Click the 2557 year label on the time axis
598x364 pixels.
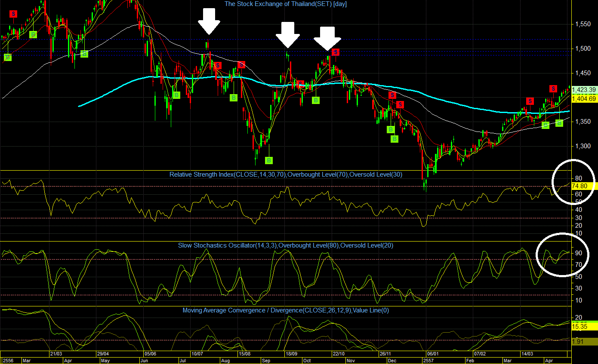pyautogui.click(x=429, y=361)
